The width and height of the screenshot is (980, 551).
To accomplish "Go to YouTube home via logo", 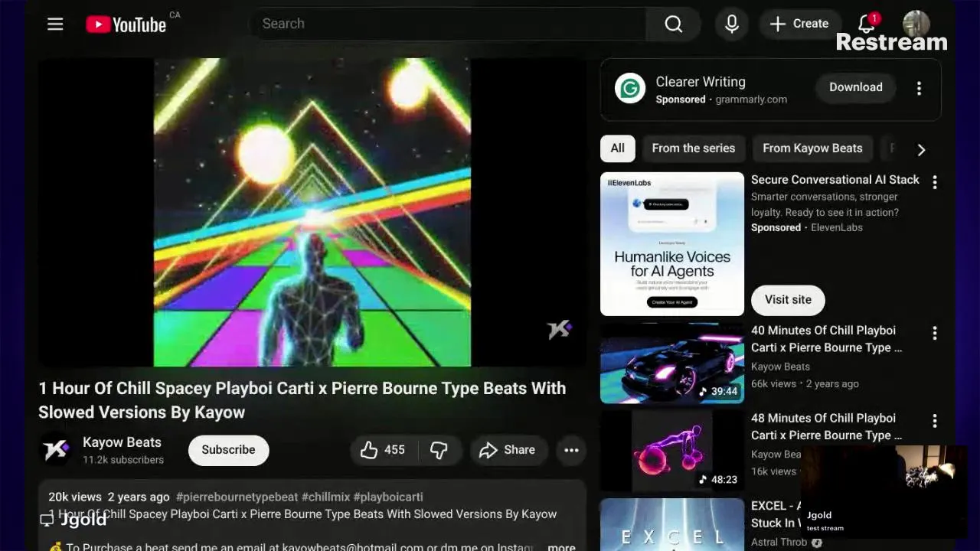I will click(126, 24).
